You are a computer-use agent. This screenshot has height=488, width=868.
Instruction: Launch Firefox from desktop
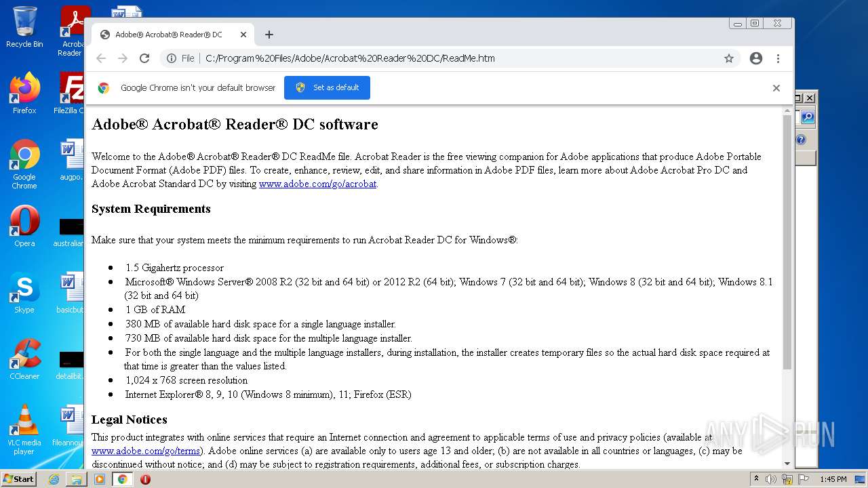tap(24, 94)
